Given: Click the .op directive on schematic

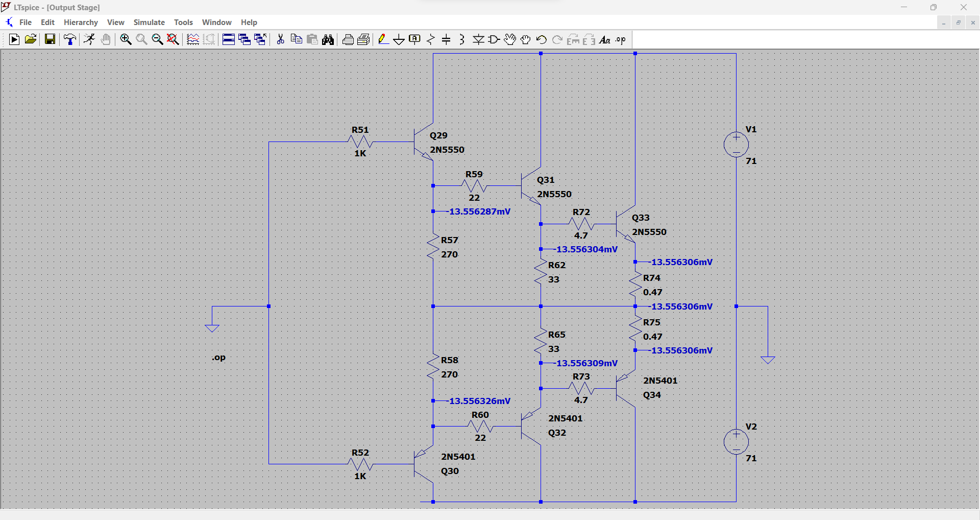Looking at the screenshot, I should (x=218, y=358).
